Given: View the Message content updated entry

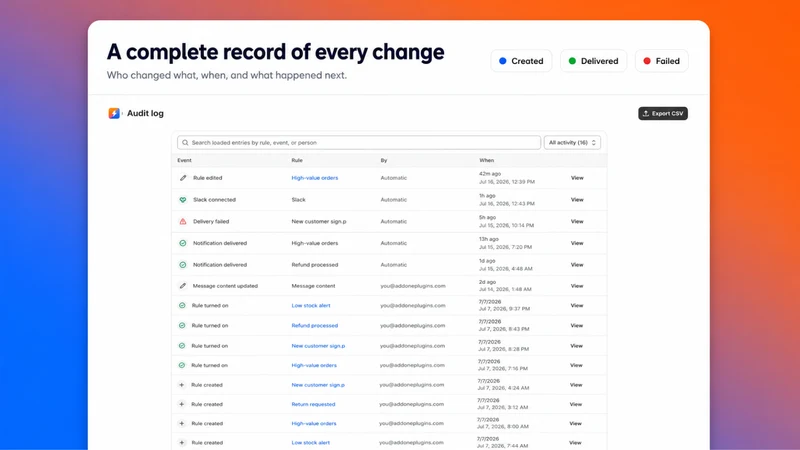Looking at the screenshot, I should click(577, 286).
